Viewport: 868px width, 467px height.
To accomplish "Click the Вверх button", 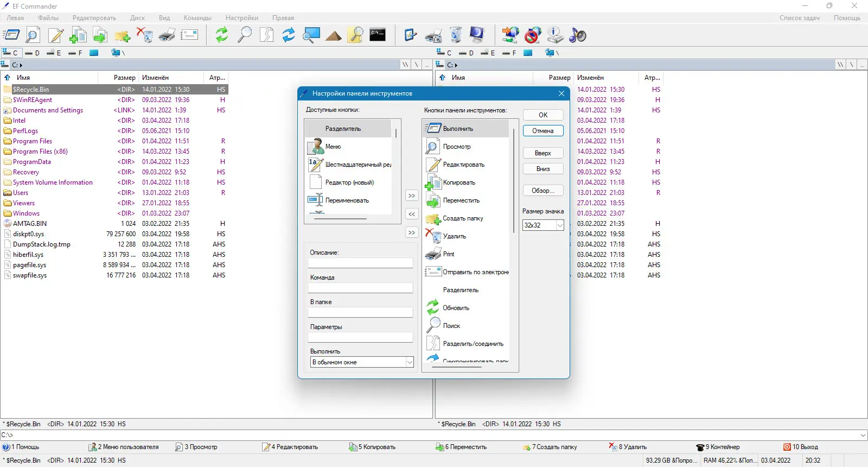I will [x=543, y=153].
